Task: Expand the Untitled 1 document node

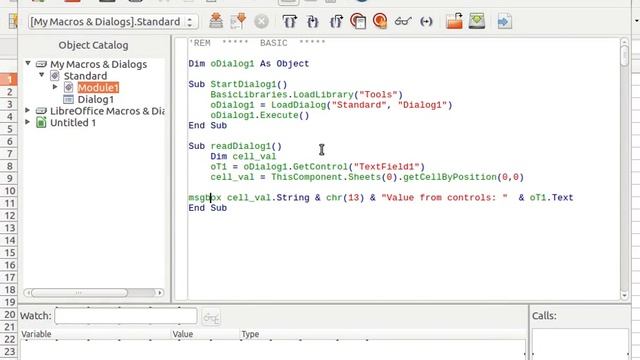Action: pos(27,122)
